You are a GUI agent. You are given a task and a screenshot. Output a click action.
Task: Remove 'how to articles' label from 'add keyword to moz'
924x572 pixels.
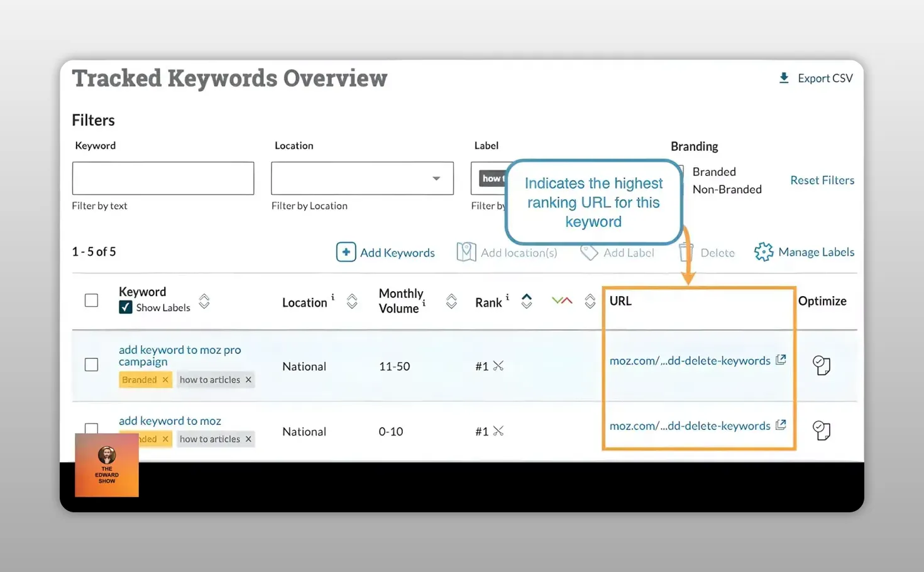248,439
